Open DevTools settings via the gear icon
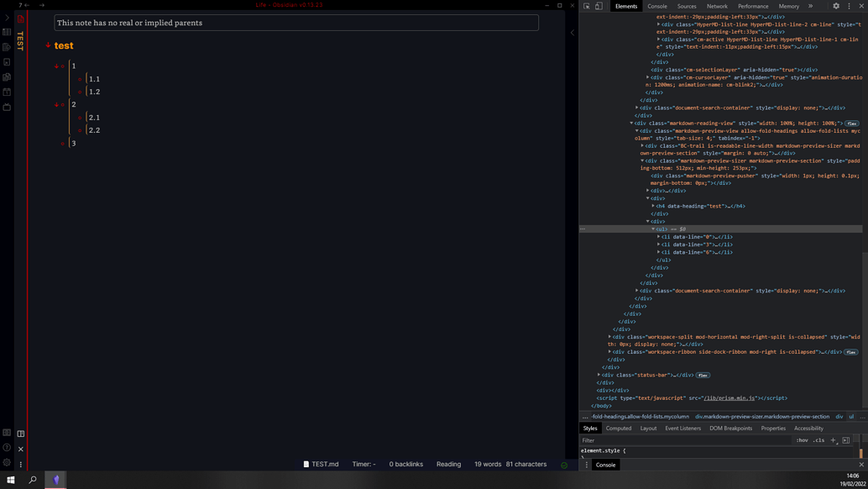This screenshot has height=489, width=868. [835, 6]
